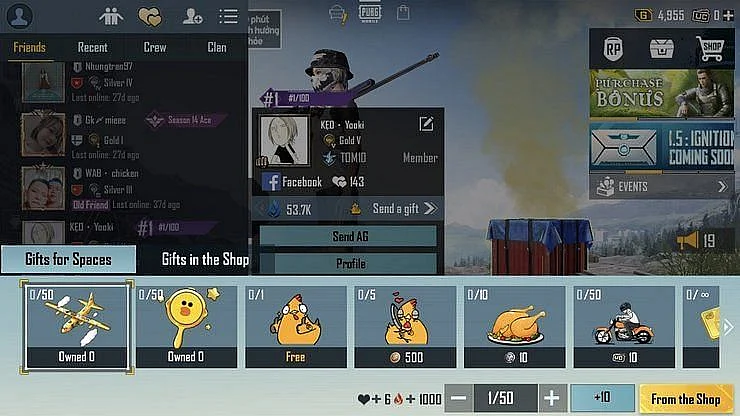740x416 pixels.
Task: Open the hearts intimacy icon
Action: point(150,17)
